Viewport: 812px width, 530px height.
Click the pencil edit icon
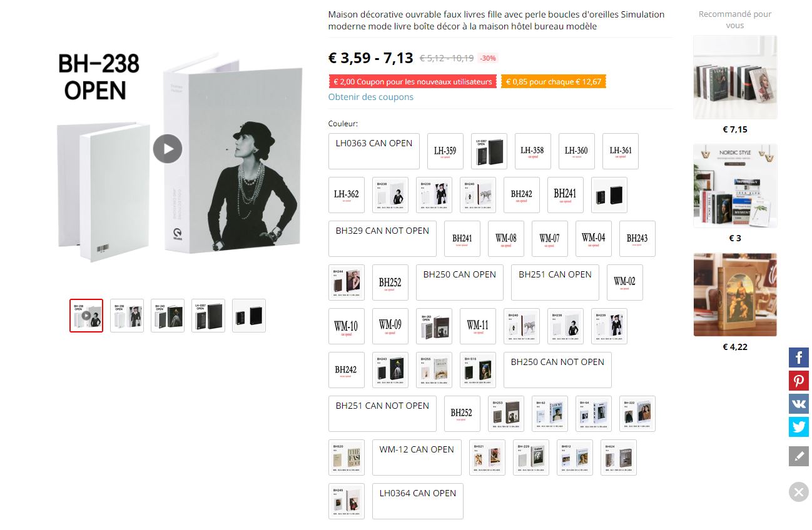799,456
